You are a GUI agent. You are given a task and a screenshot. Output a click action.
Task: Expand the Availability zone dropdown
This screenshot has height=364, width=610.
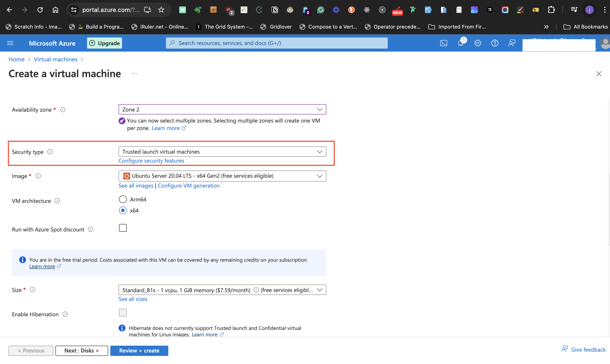coord(222,109)
